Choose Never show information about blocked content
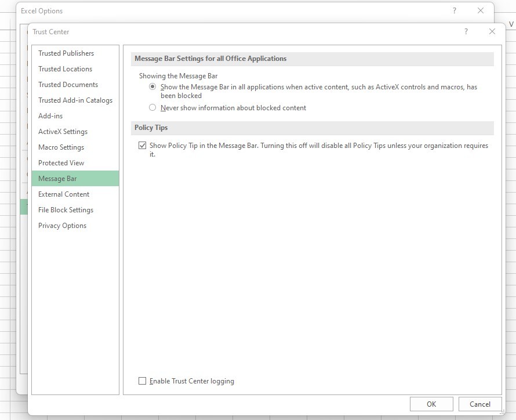The width and height of the screenshot is (516, 420). (x=152, y=108)
